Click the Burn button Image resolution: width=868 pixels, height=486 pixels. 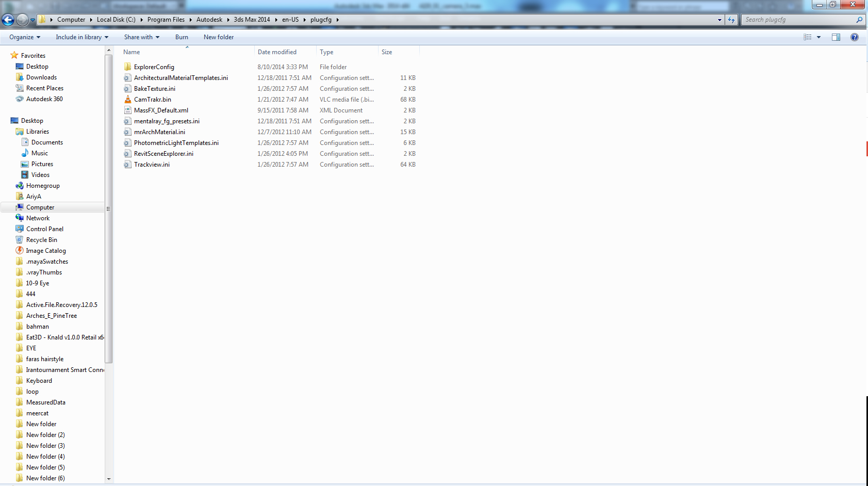click(182, 37)
